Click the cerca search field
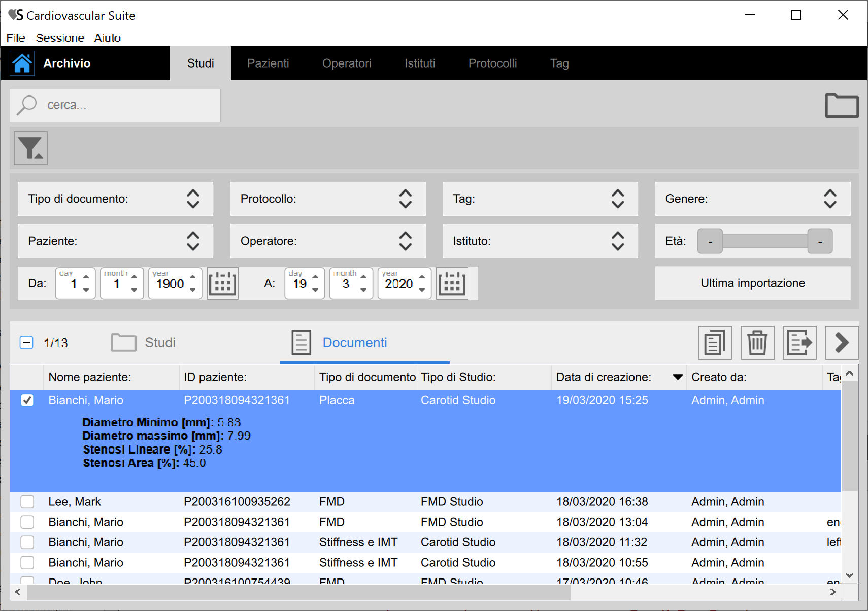 (127, 106)
